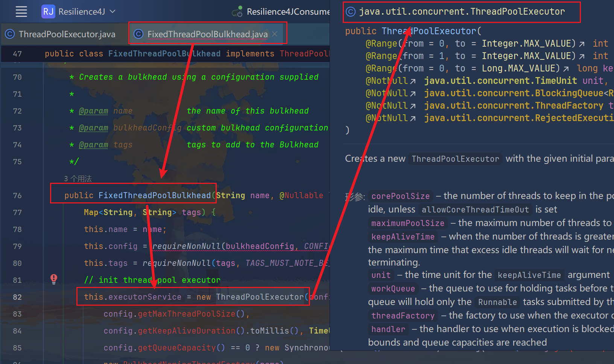Click the error bulb on line 81
This screenshot has width=614, height=364.
[54, 279]
